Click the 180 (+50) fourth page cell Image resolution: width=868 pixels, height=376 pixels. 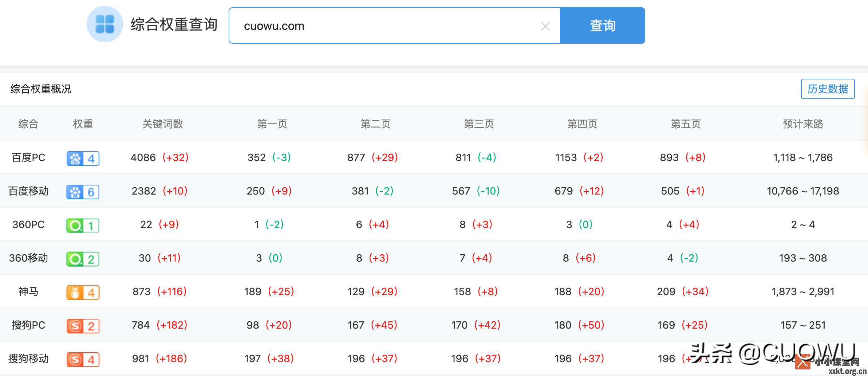click(579, 325)
